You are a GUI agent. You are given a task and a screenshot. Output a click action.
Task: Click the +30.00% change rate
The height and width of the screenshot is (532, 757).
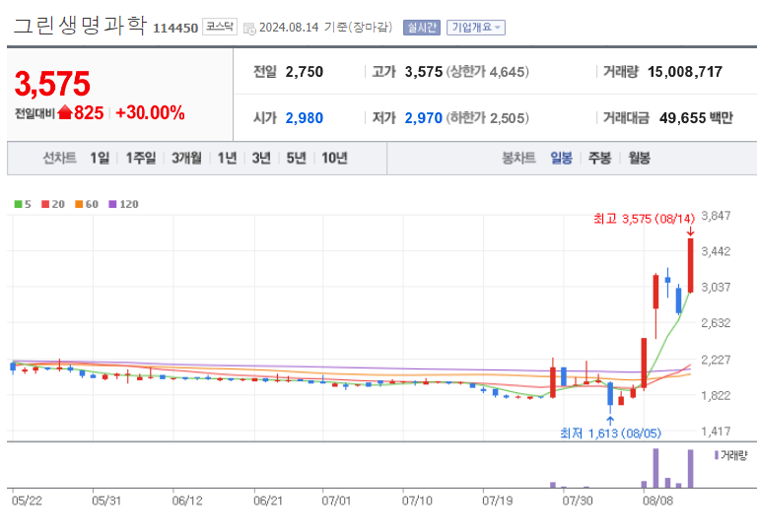(x=150, y=113)
